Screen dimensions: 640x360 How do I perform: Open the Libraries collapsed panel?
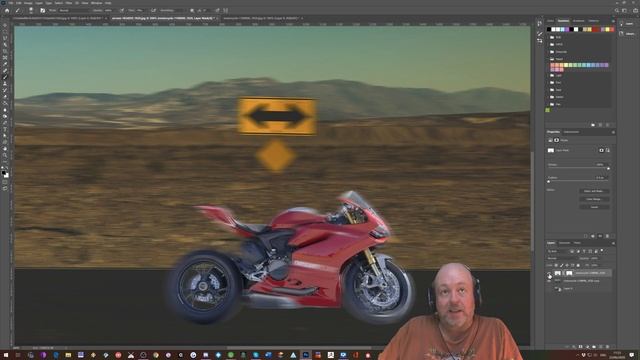[628, 33]
